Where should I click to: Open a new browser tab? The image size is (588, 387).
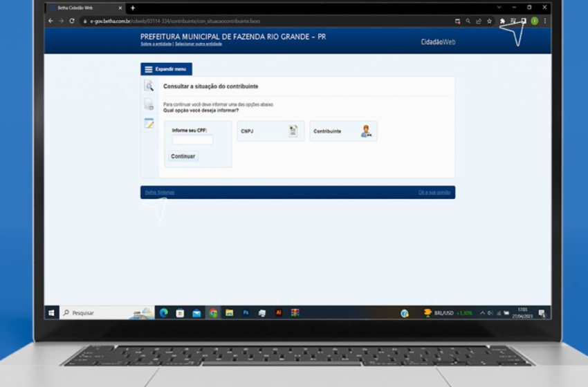(x=133, y=8)
